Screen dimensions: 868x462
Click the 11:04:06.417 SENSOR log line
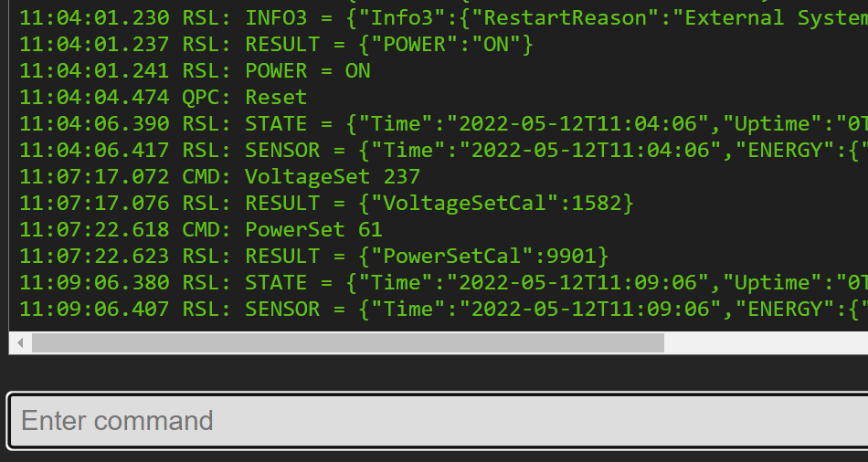click(439, 150)
